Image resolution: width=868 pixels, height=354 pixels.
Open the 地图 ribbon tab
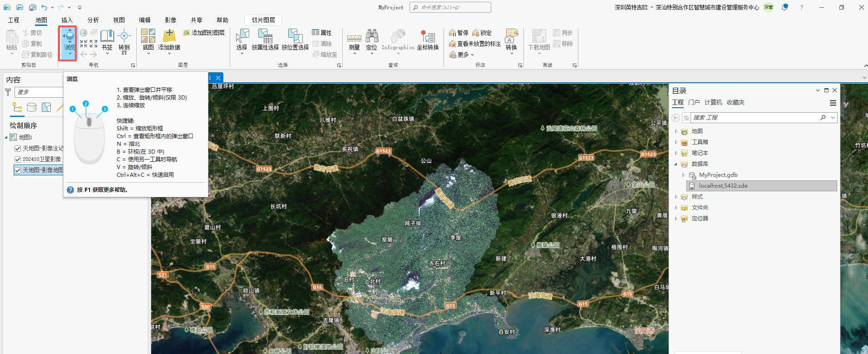[41, 20]
